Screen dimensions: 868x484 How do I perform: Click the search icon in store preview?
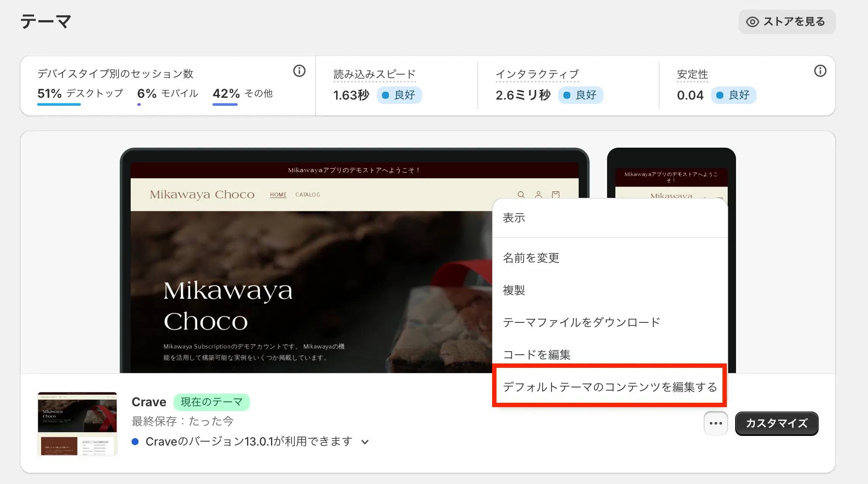tap(521, 194)
